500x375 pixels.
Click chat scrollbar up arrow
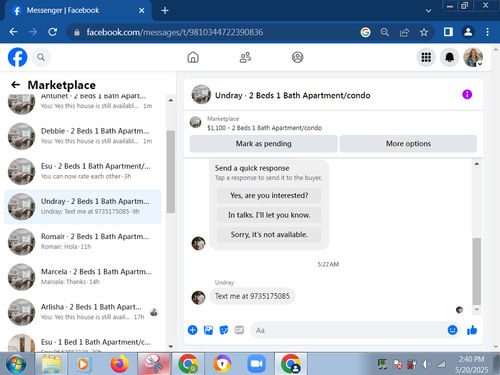[x=477, y=164]
